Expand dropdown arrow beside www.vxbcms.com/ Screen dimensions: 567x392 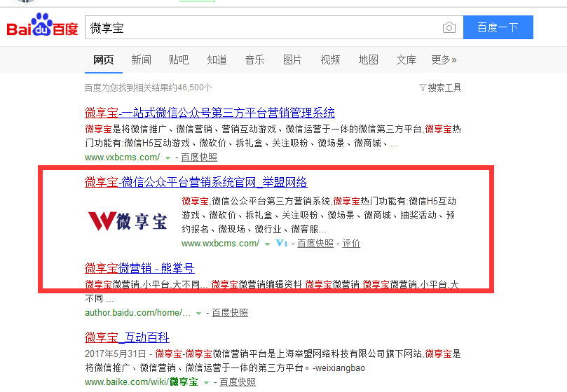click(x=168, y=158)
